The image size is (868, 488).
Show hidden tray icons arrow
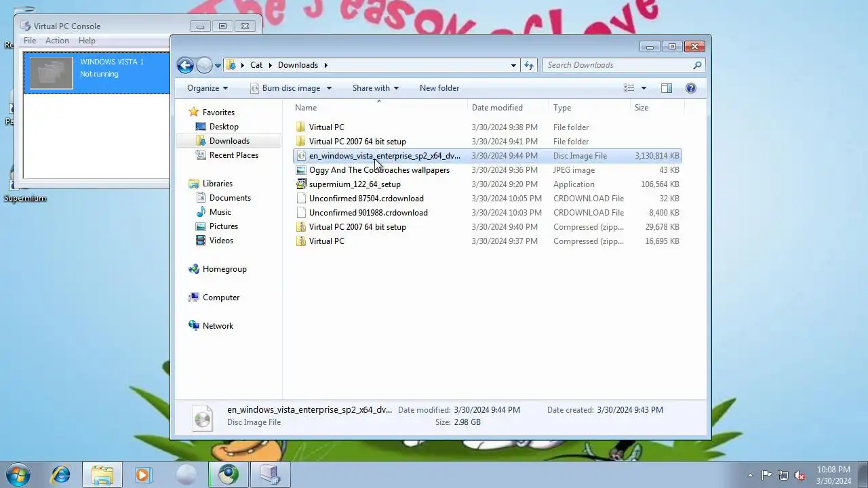pyautogui.click(x=750, y=475)
